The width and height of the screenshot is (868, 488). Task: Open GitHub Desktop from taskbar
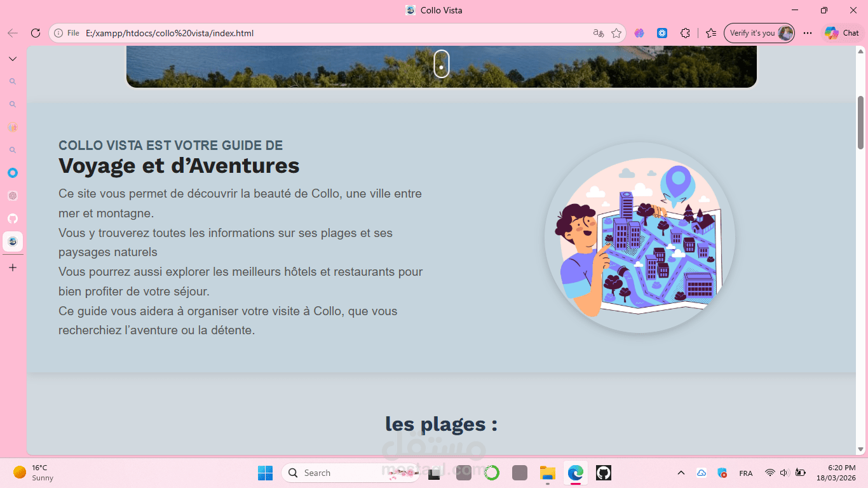[604, 473]
